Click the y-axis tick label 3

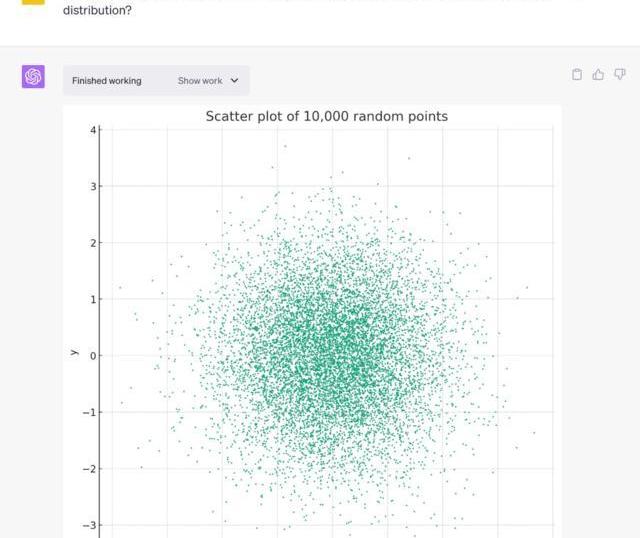pyautogui.click(x=92, y=186)
